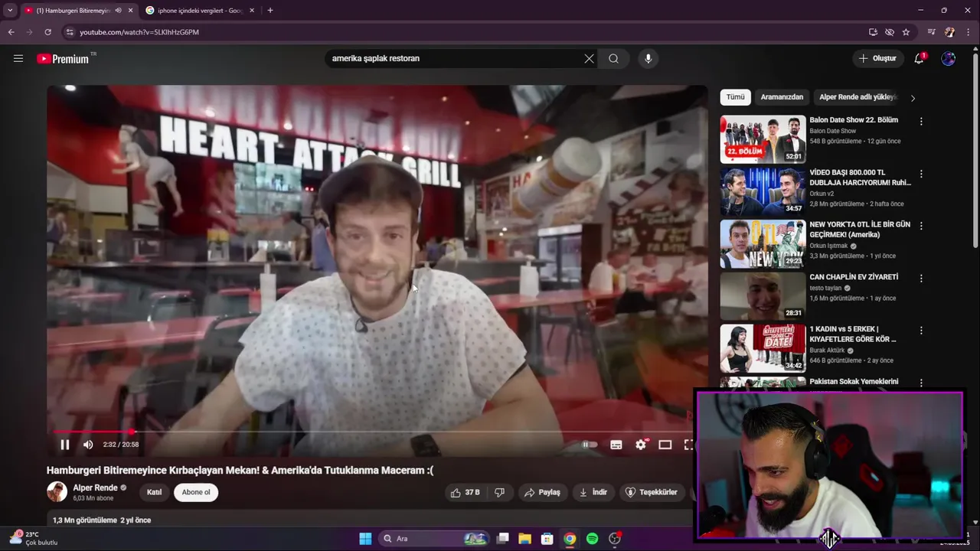This screenshot has height=551, width=980.
Task: Click Katıl to join the channel
Action: [154, 492]
